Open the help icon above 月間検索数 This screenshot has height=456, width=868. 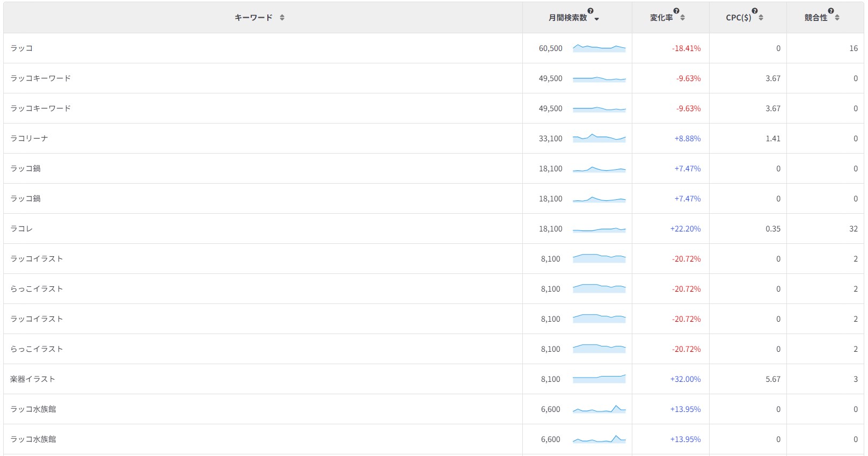click(x=590, y=11)
